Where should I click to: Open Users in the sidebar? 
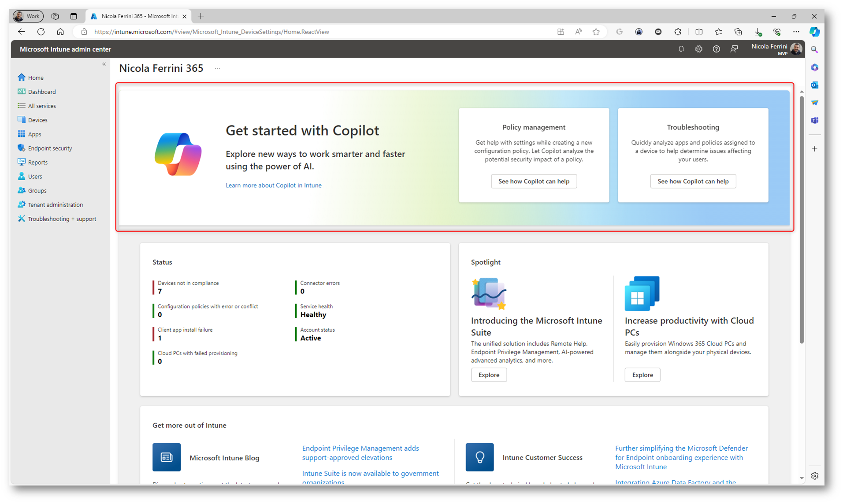pos(30,176)
